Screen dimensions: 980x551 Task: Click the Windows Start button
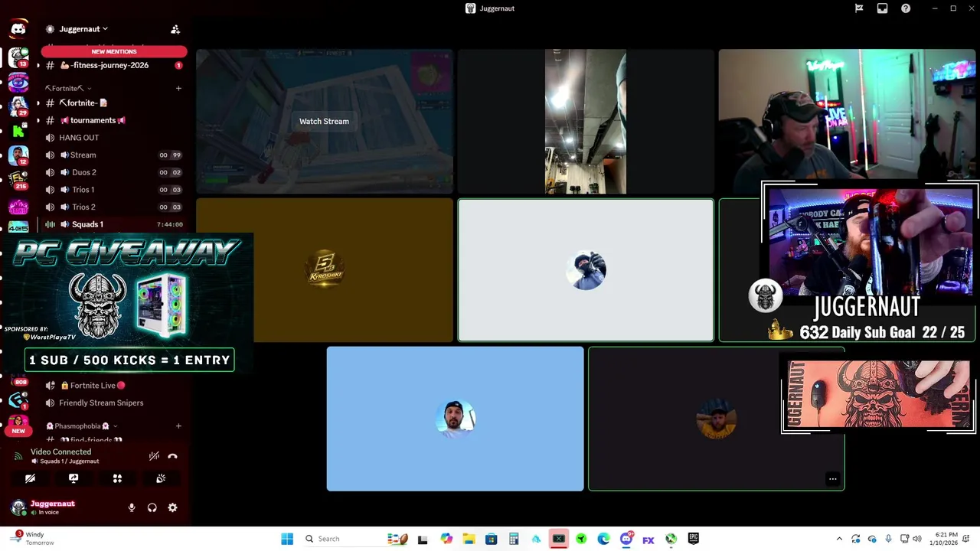(x=287, y=539)
